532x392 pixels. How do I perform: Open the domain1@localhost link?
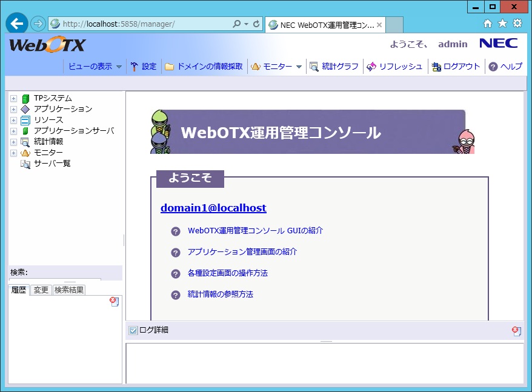click(x=213, y=208)
